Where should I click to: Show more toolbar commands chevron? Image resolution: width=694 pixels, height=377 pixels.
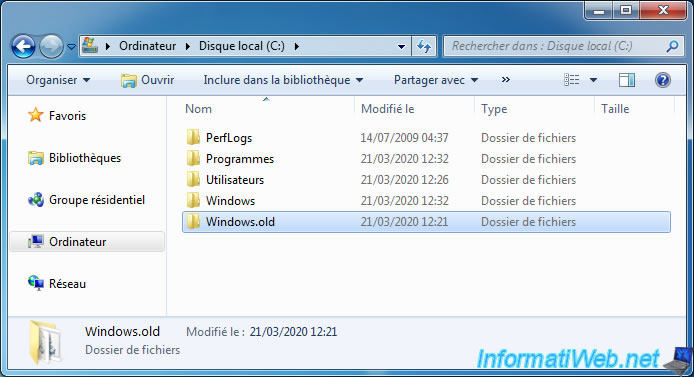tap(505, 80)
